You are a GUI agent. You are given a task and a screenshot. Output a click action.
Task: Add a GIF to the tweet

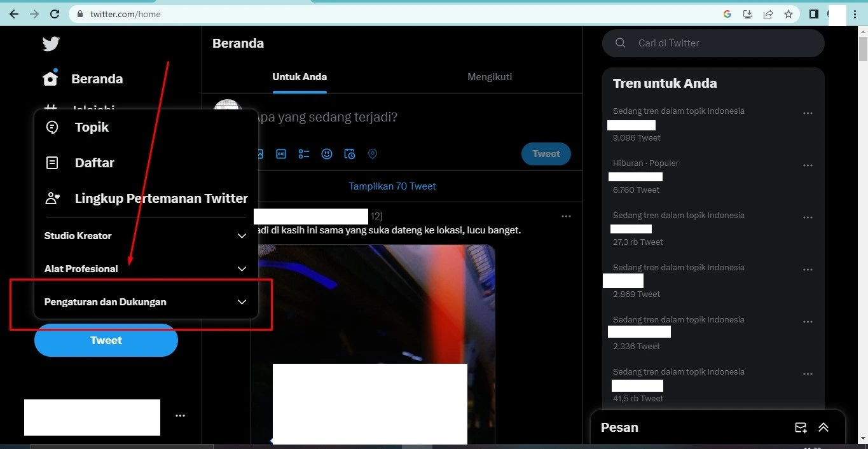tap(281, 154)
